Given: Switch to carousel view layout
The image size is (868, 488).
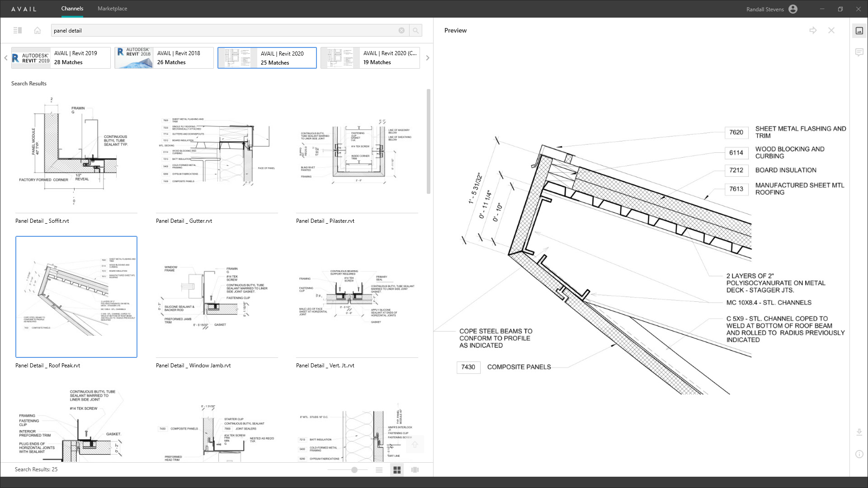Looking at the screenshot, I should tap(415, 470).
